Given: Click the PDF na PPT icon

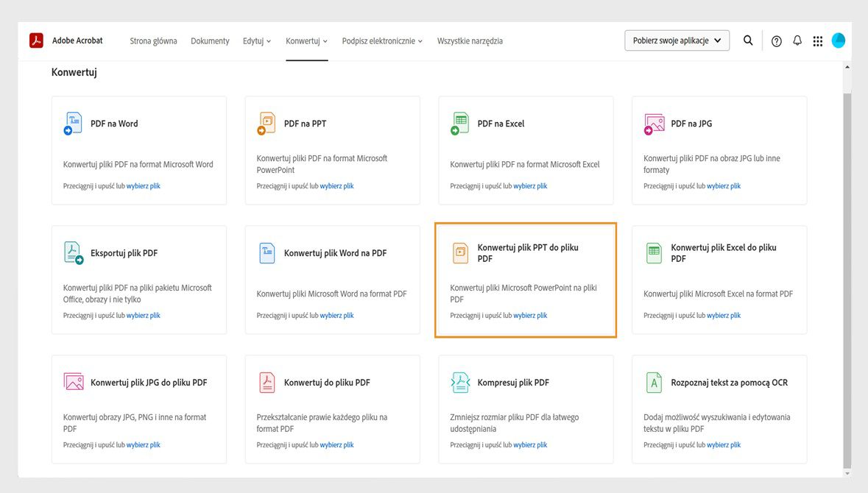Looking at the screenshot, I should pyautogui.click(x=266, y=124).
